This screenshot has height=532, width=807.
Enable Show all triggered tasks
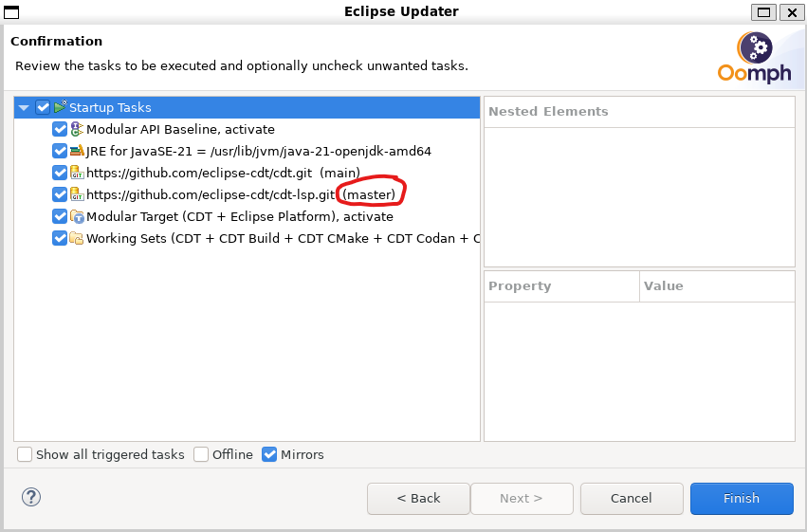pyautogui.click(x=25, y=454)
